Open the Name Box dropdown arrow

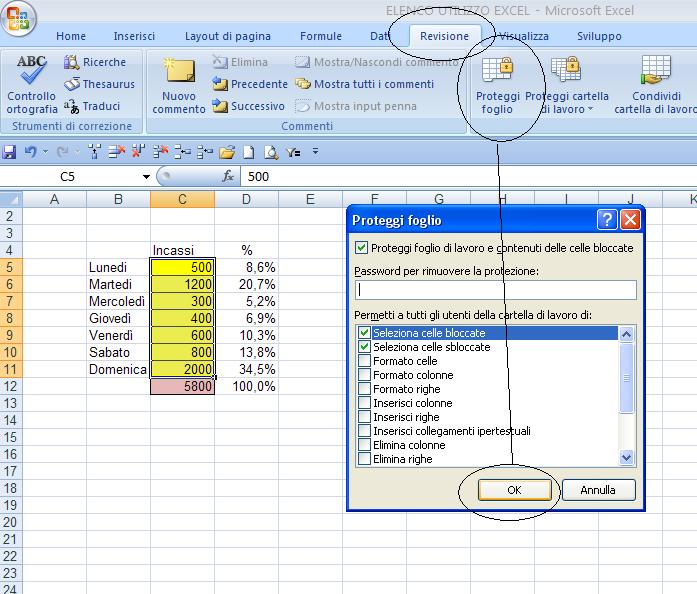click(x=146, y=177)
